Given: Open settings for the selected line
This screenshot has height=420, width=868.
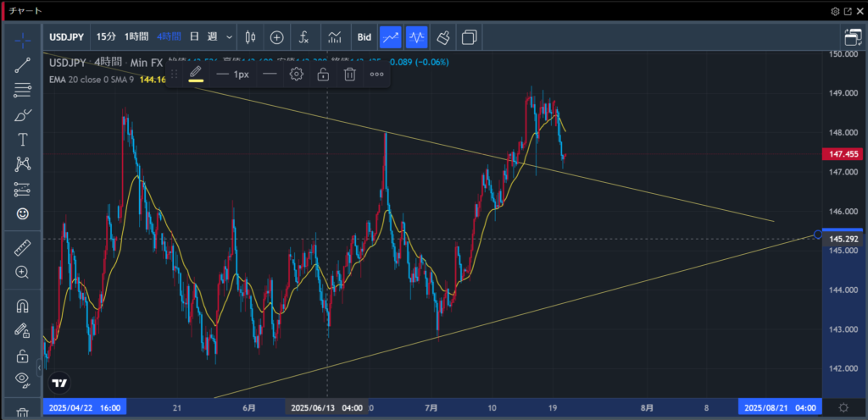Looking at the screenshot, I should [297, 74].
